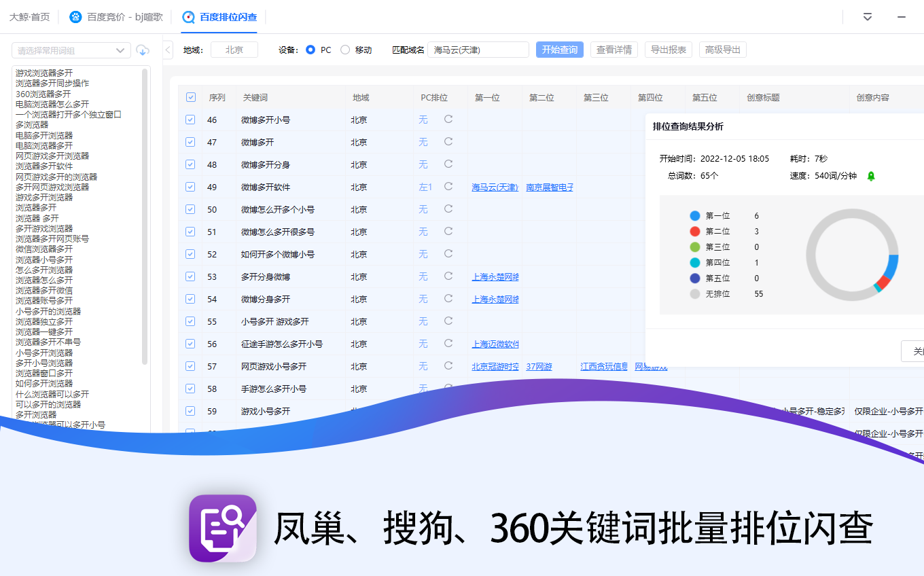Click the 百度排位闪查 tab search icon
924x576 pixels.
[188, 17]
